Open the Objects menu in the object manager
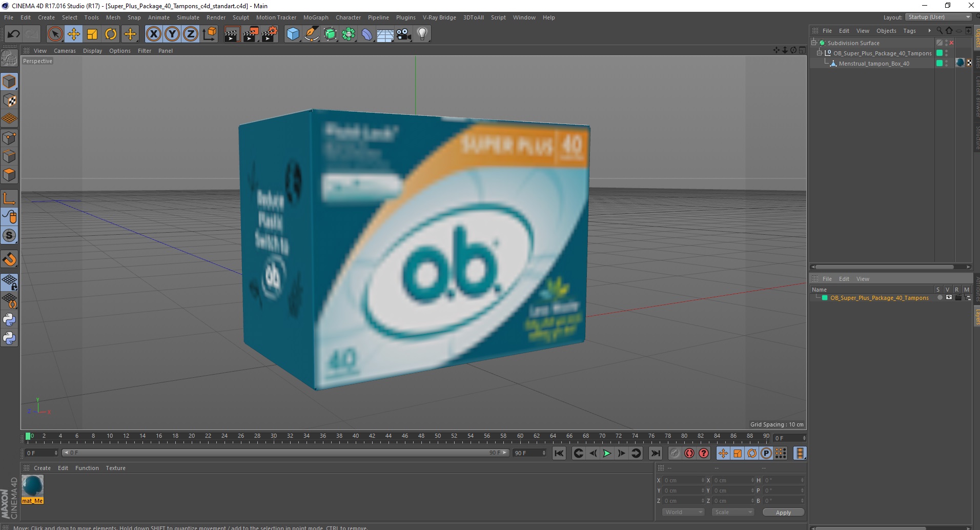Screen dimensions: 980x530 click(x=886, y=31)
